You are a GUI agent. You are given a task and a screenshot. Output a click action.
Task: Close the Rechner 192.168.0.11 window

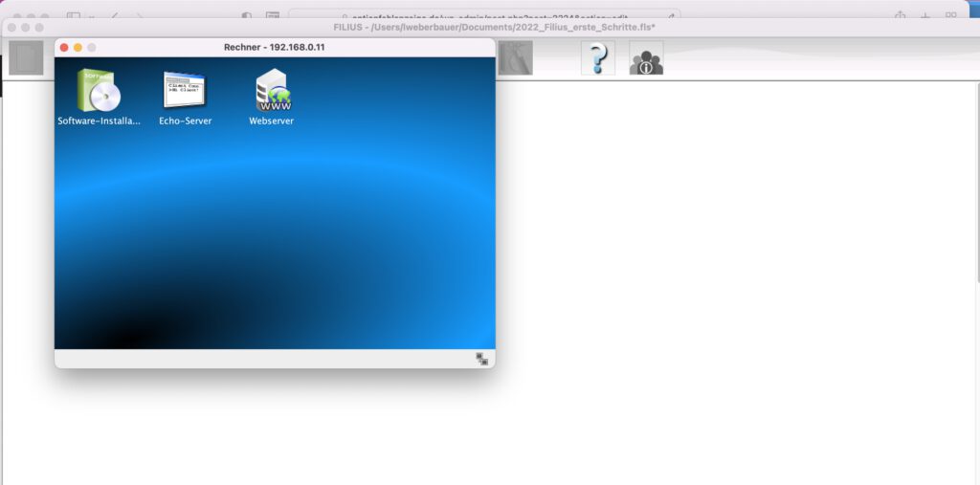64,48
